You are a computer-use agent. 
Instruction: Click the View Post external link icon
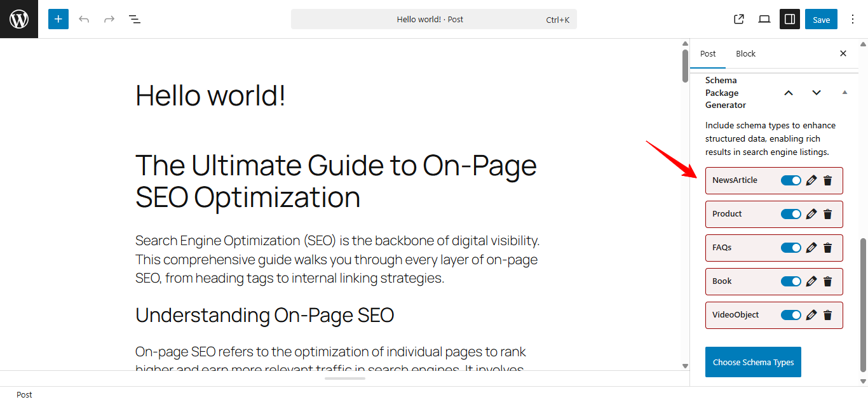(739, 19)
